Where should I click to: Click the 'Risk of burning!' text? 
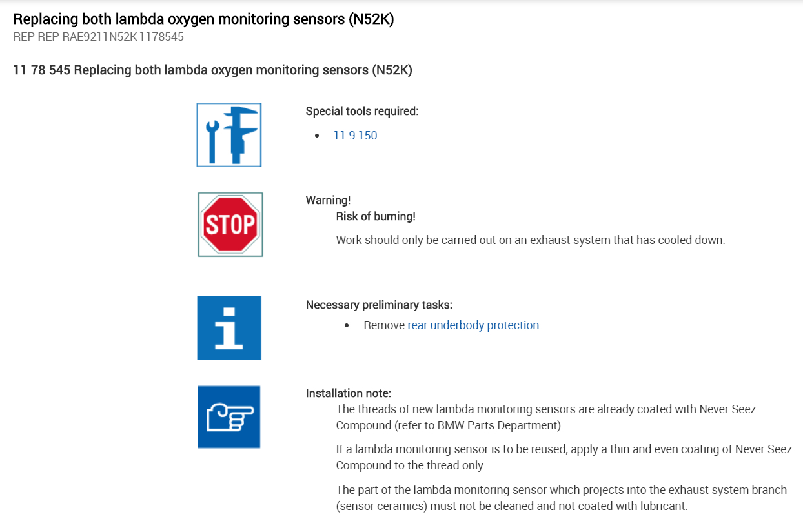click(x=376, y=216)
